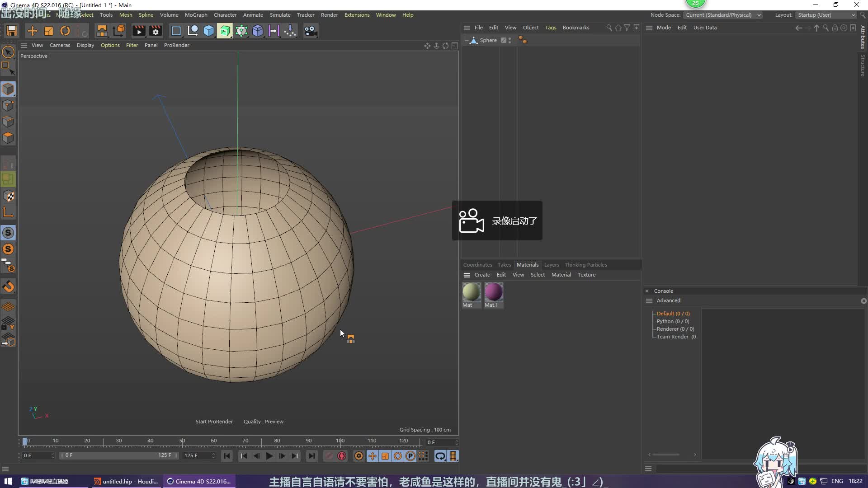868x488 pixels.
Task: Open the Node Space dropdown
Action: coord(723,15)
